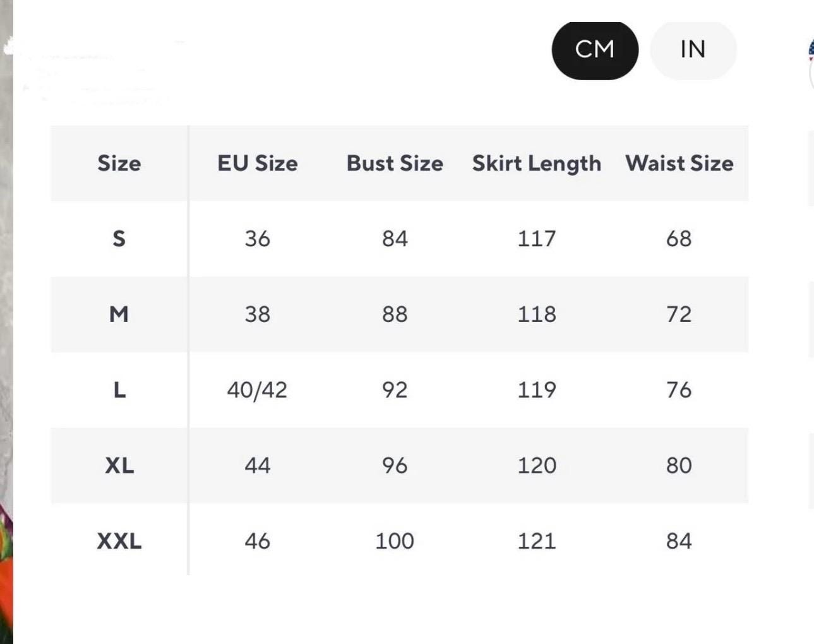Screen dimensions: 814x644
Task: Click the product image at left edge
Action: (6, 322)
